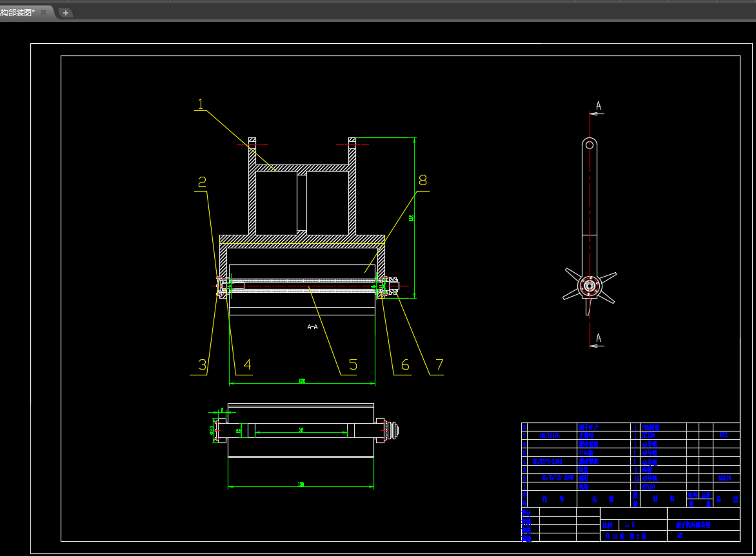Pick the lower A cutting-plane marker

599,338
